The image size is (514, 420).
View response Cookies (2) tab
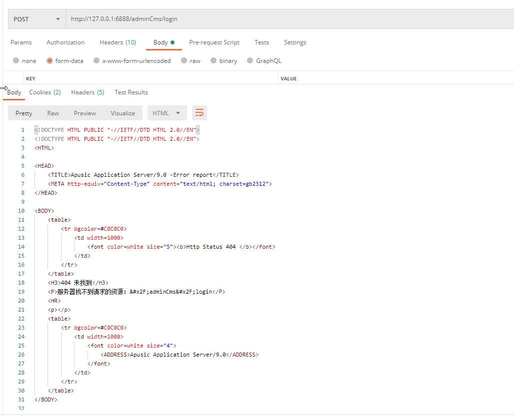[x=45, y=92]
